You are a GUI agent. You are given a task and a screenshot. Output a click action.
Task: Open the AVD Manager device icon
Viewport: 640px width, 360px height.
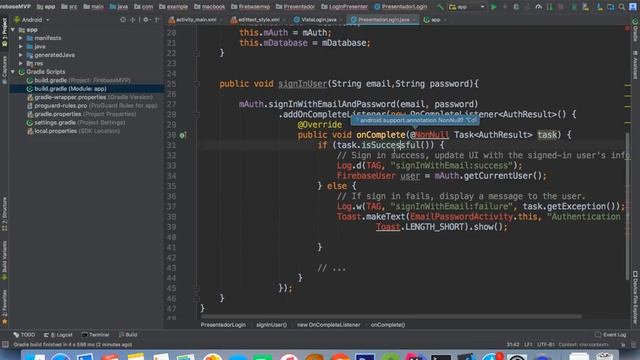coord(586,7)
